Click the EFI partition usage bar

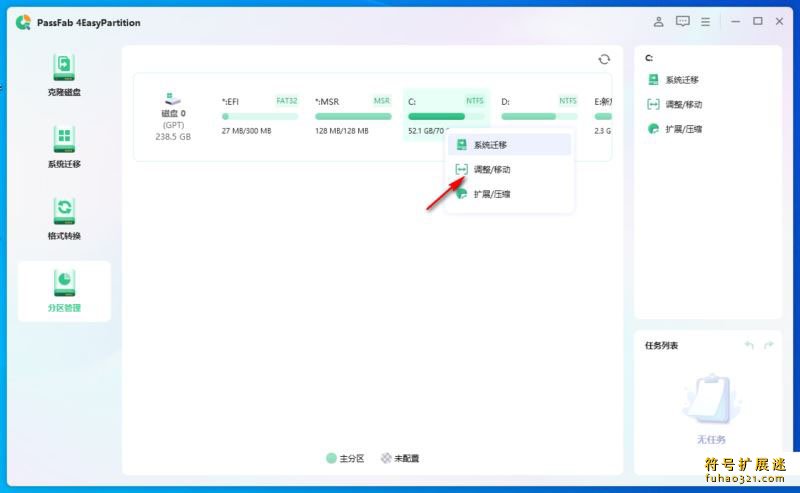point(259,116)
